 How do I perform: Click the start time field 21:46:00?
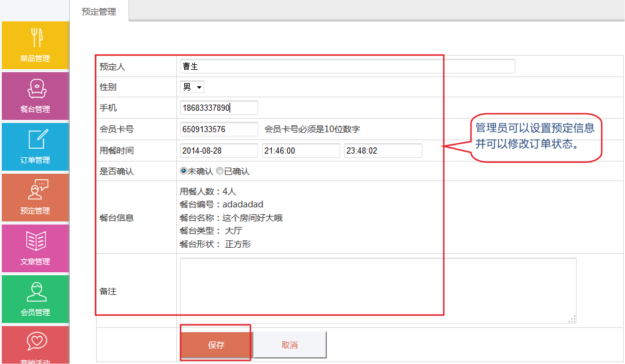(x=301, y=150)
